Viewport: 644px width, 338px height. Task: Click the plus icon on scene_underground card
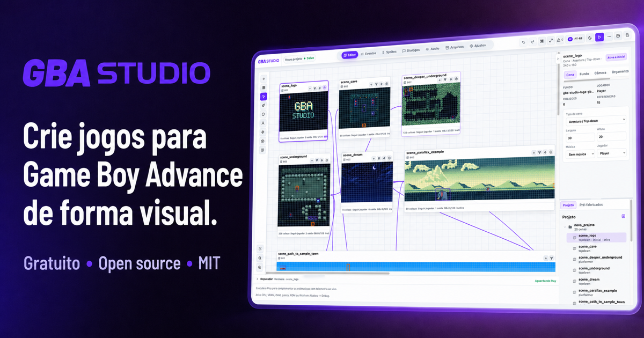[312, 160]
